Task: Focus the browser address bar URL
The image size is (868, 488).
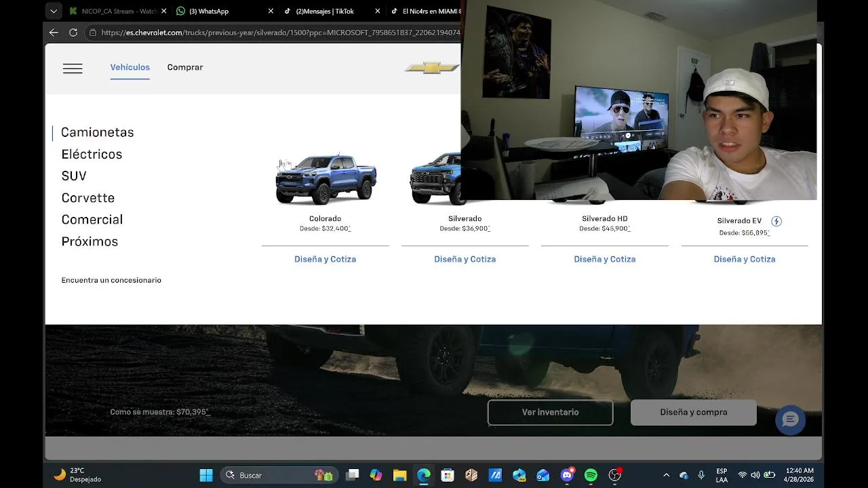Action: 281,32
